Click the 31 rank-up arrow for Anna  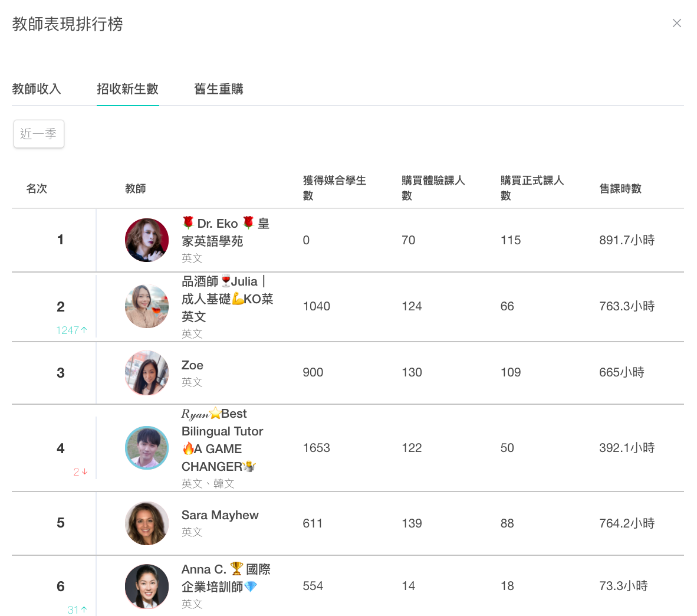[77, 610]
